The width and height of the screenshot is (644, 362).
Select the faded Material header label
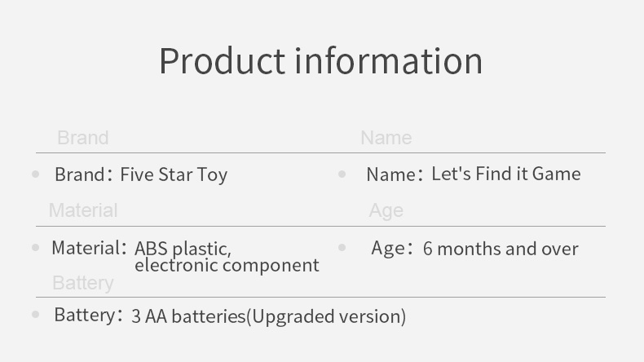83,210
